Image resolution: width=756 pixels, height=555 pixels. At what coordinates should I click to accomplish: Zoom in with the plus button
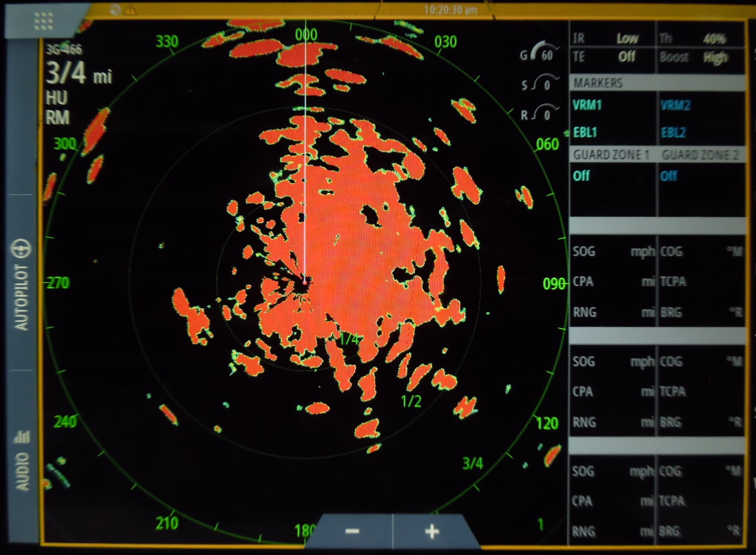point(432,531)
